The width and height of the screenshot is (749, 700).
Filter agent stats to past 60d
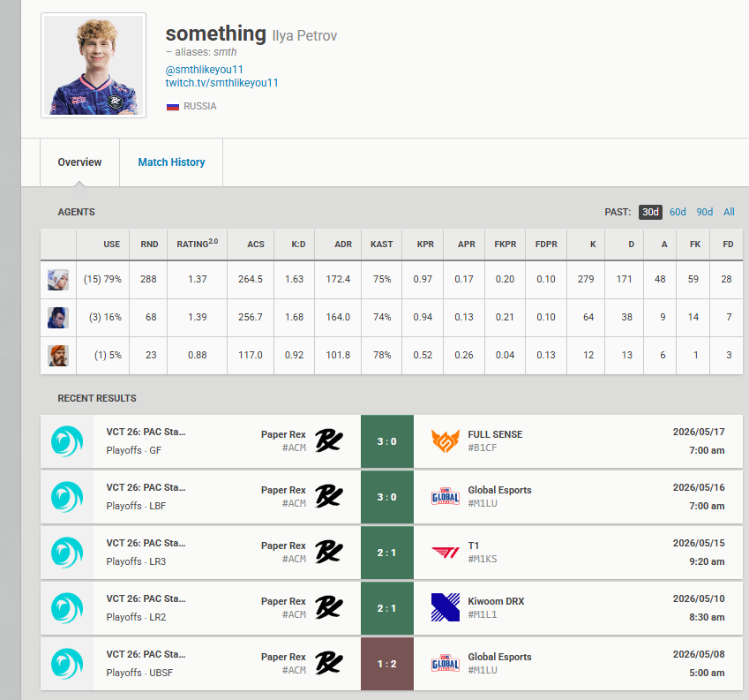(678, 212)
